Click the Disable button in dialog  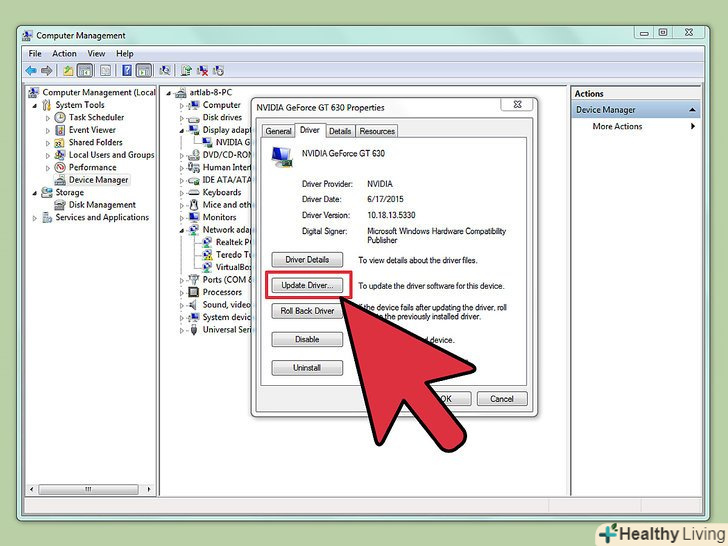(307, 339)
